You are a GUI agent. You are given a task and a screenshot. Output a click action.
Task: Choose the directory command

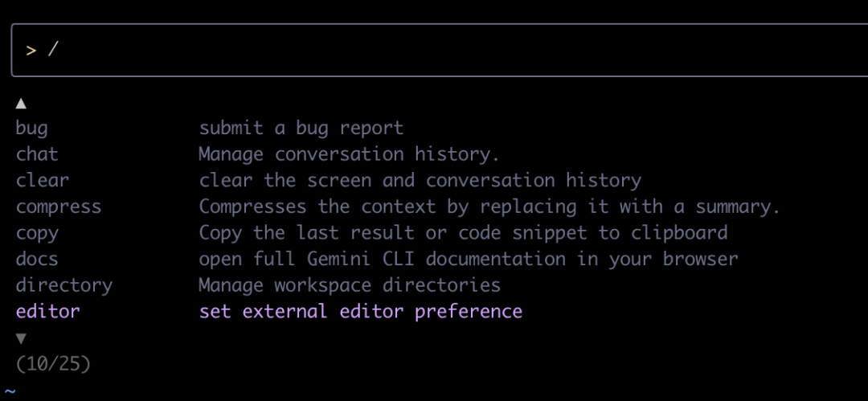(64, 285)
